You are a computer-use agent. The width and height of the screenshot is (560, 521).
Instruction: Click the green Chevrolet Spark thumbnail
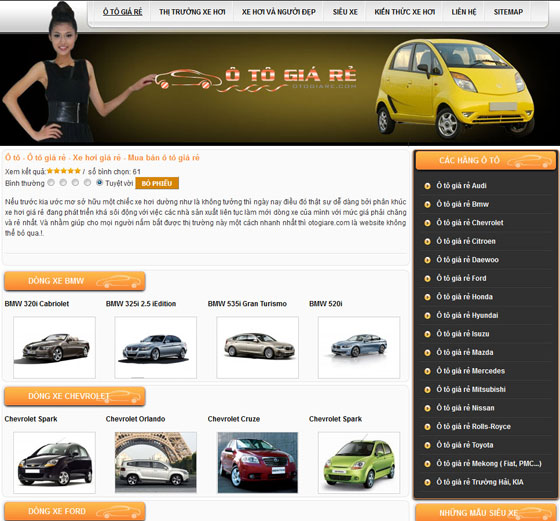coord(359,463)
